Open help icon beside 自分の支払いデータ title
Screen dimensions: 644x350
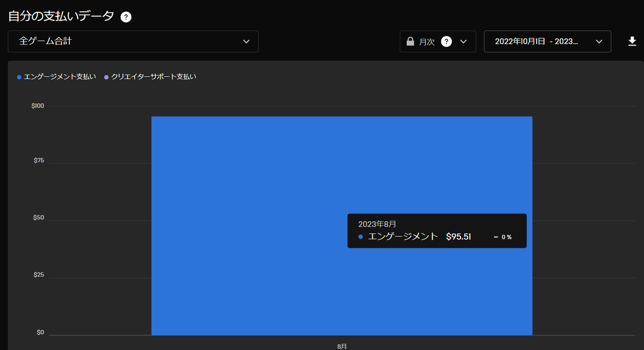pyautogui.click(x=126, y=17)
